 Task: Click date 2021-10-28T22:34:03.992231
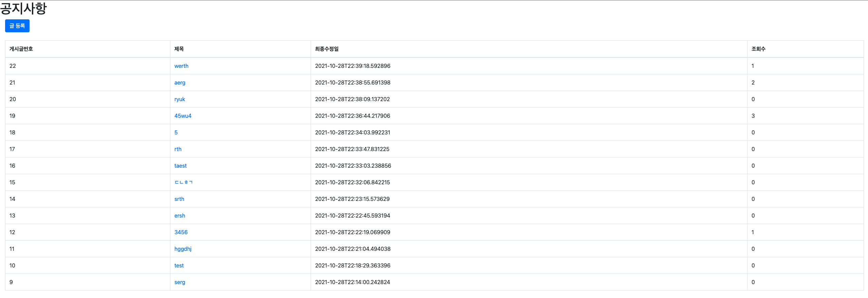click(x=353, y=132)
